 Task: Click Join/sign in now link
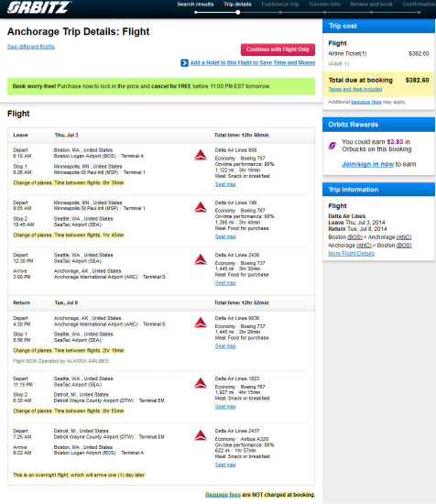point(367,164)
